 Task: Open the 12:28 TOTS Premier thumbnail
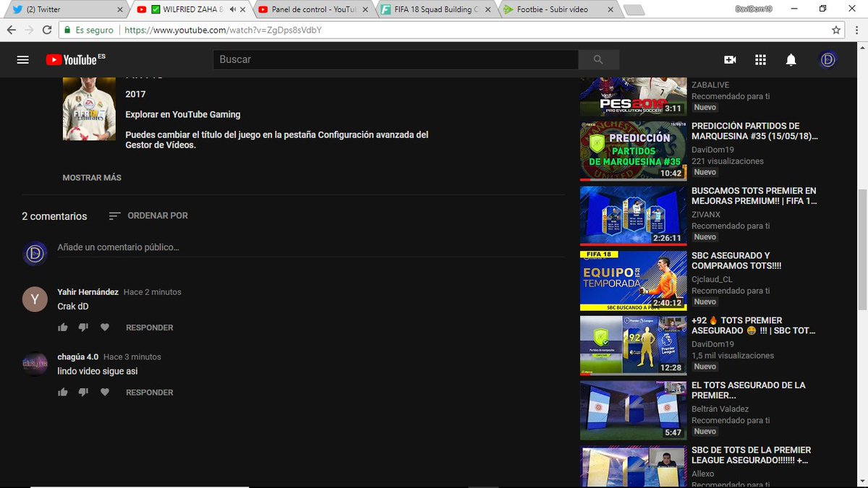(x=634, y=346)
